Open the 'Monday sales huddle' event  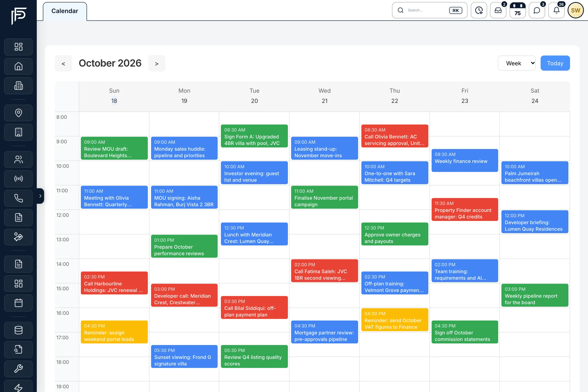(184, 148)
